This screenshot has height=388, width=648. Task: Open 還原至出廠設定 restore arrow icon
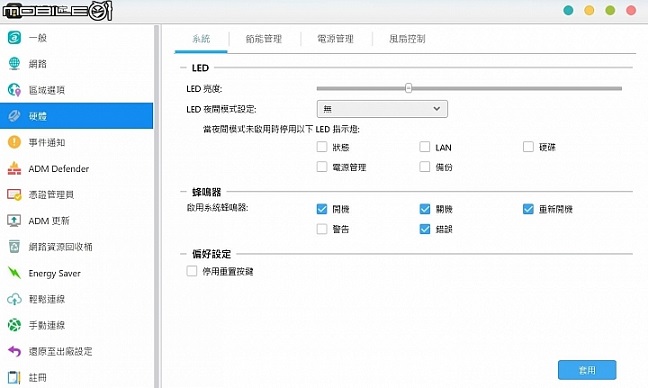14,351
